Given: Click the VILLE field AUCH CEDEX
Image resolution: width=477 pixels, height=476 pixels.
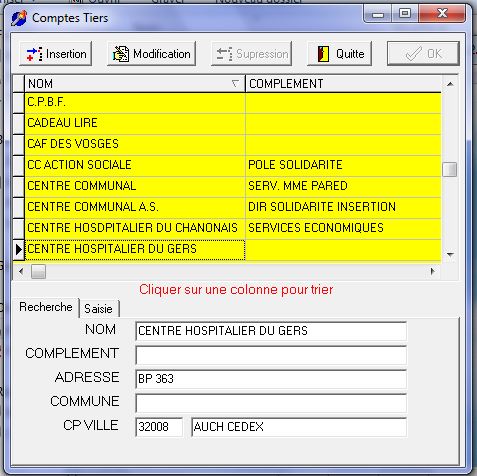Looking at the screenshot, I should [x=299, y=427].
